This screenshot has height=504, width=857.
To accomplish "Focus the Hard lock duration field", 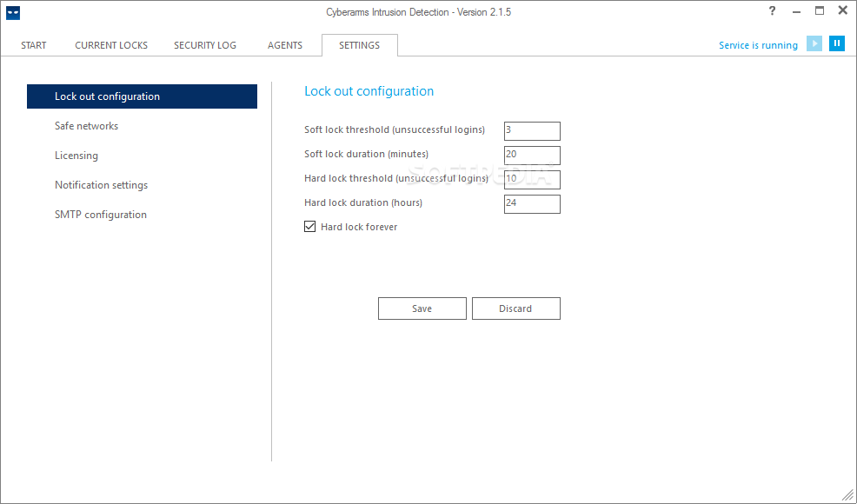I will point(532,204).
